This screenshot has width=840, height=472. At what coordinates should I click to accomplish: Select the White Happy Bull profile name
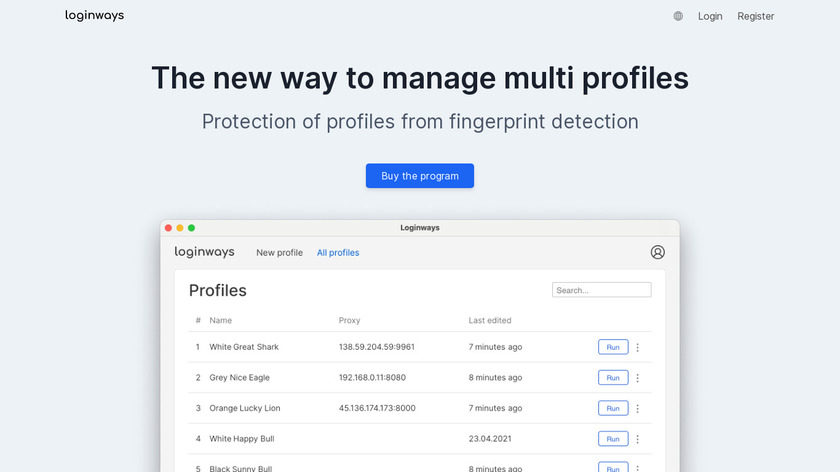click(x=242, y=438)
